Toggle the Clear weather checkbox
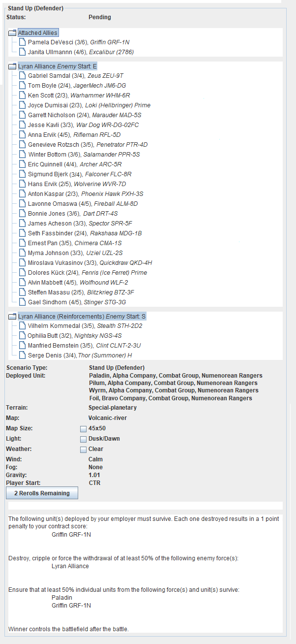296x644 pixels. point(83,450)
